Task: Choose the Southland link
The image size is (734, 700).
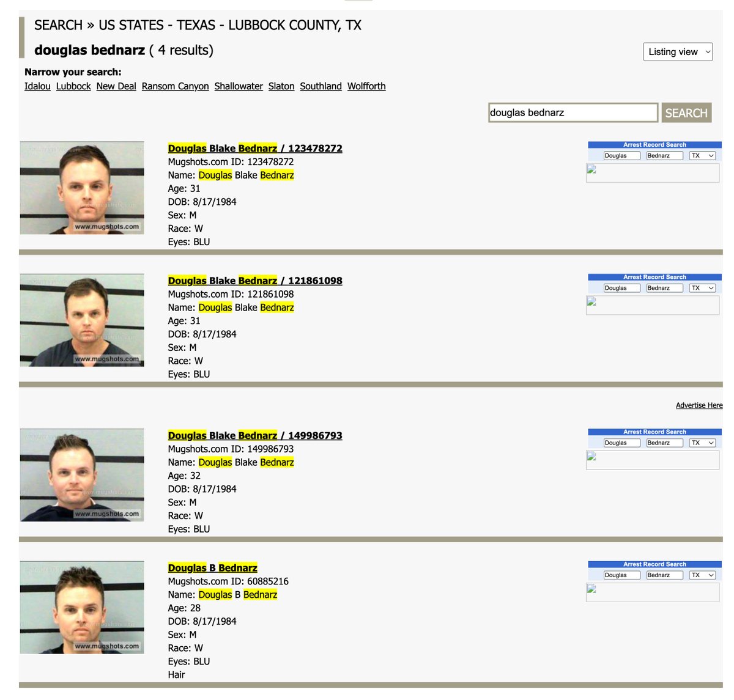Action: click(321, 86)
